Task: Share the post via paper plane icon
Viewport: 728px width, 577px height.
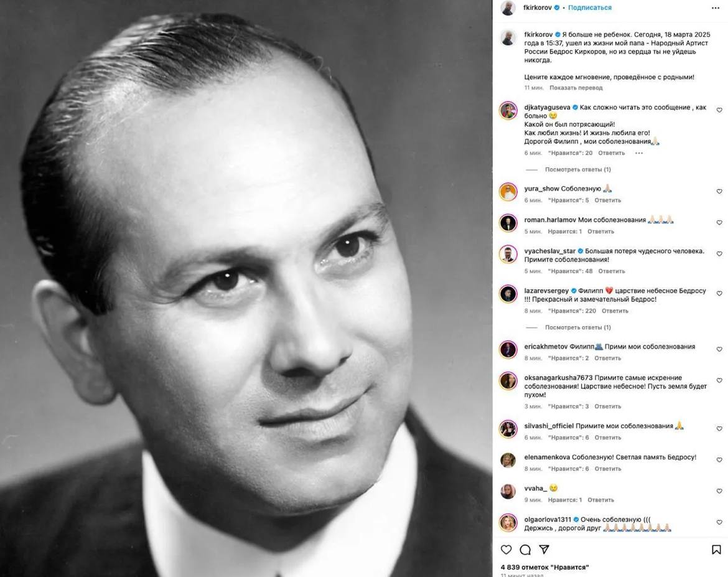Action: pos(544,550)
